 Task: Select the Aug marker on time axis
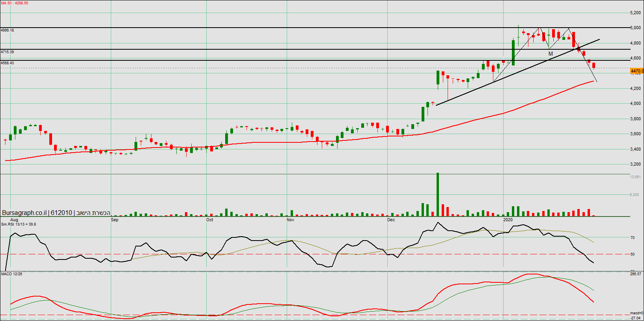14,220
